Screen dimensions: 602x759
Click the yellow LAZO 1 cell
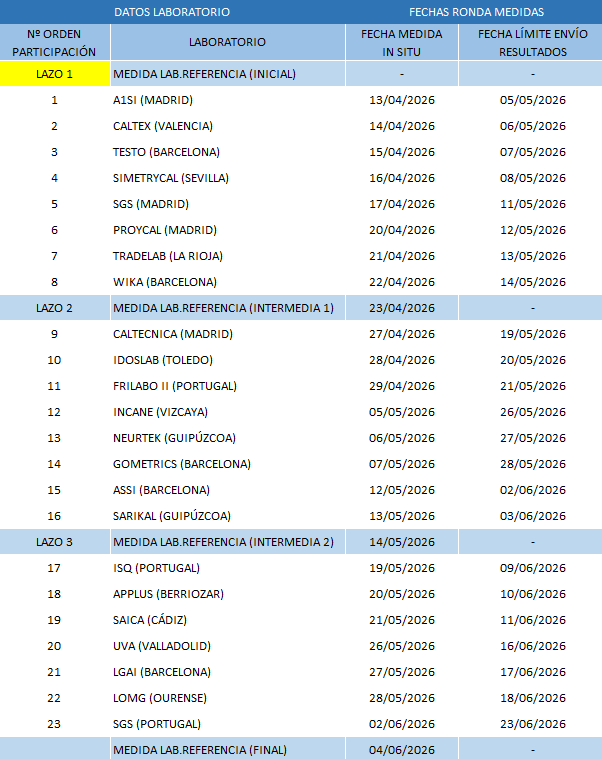click(55, 74)
